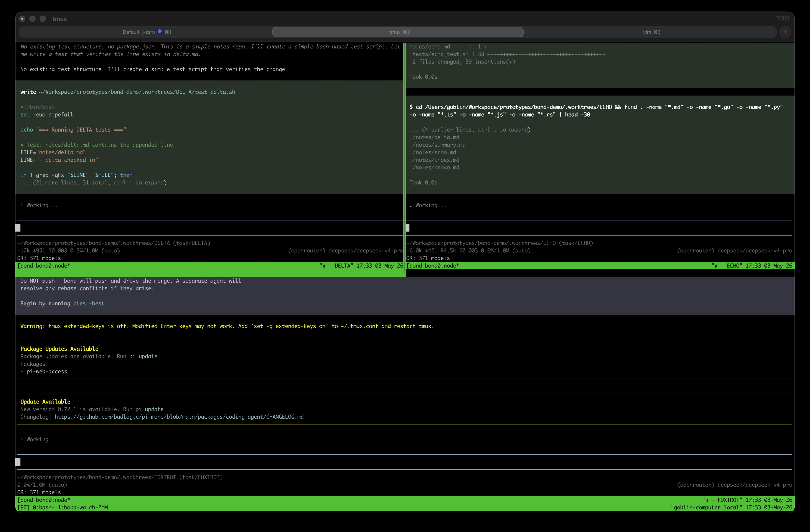Click the DELTA pane input prompt cursor
This screenshot has height=532, width=810.
18,228
